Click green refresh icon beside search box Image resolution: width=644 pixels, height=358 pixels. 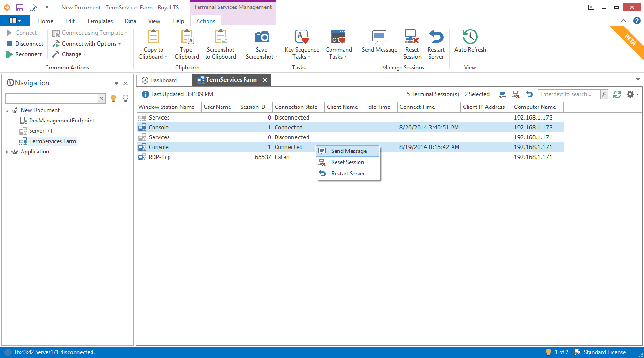617,94
